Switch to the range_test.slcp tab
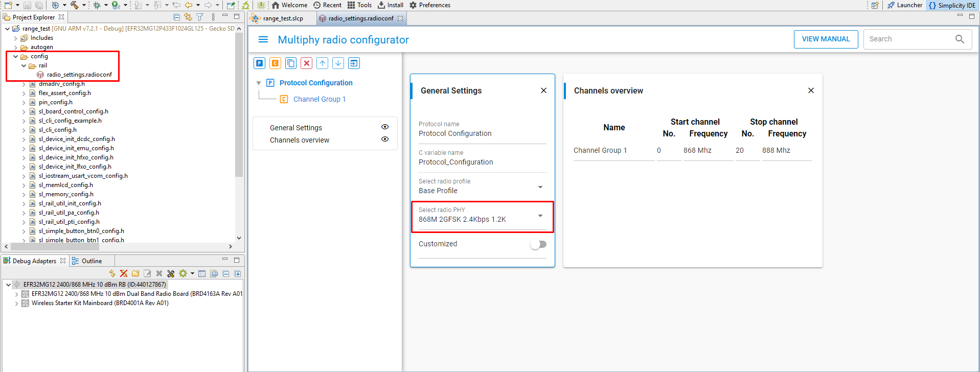Viewport: 980px width, 372px height. tap(283, 18)
